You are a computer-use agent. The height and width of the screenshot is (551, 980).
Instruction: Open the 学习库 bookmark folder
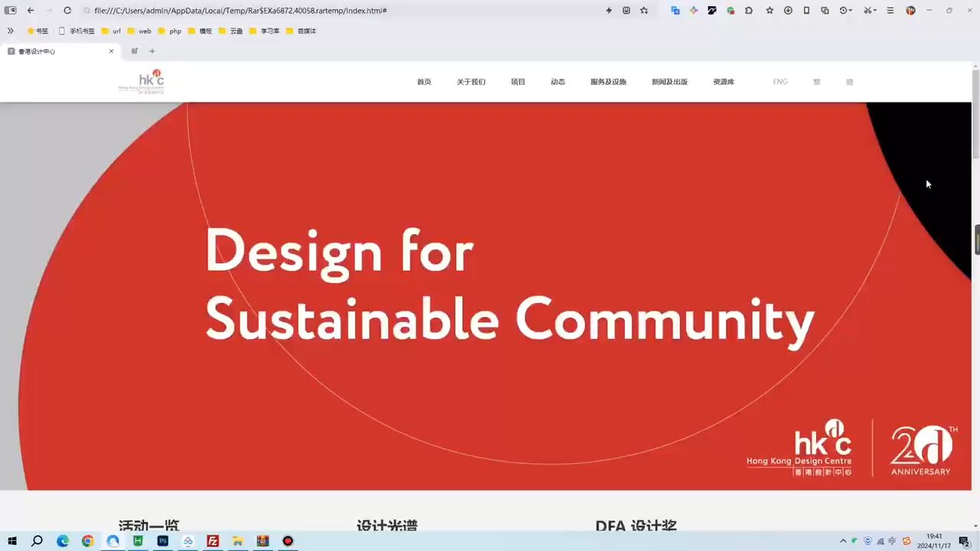(264, 31)
